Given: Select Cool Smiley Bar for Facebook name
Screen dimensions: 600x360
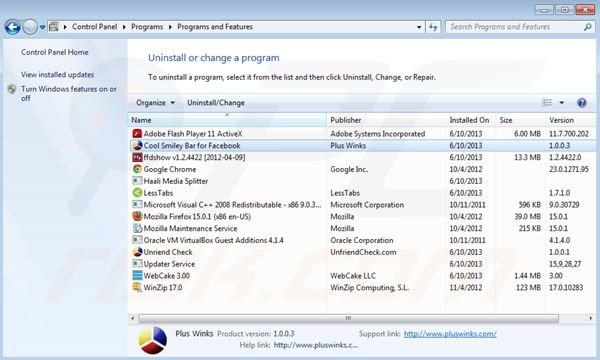Looking at the screenshot, I should click(x=192, y=145).
